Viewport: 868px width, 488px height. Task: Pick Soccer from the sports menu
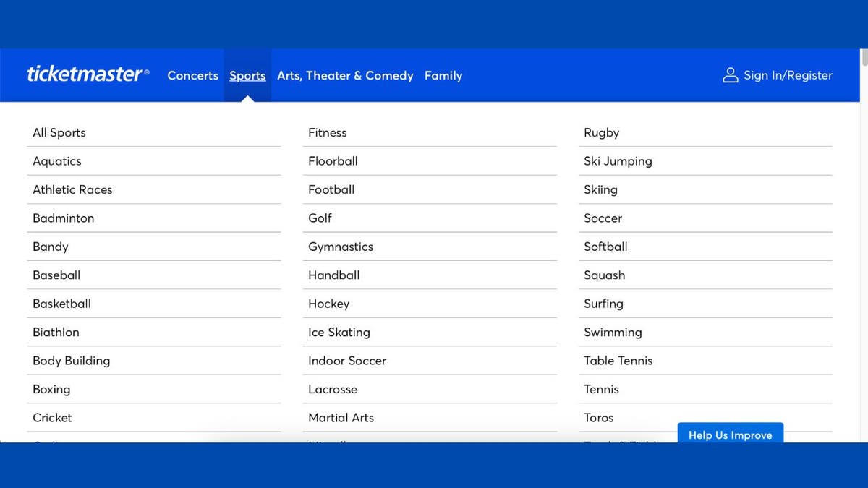(x=603, y=218)
